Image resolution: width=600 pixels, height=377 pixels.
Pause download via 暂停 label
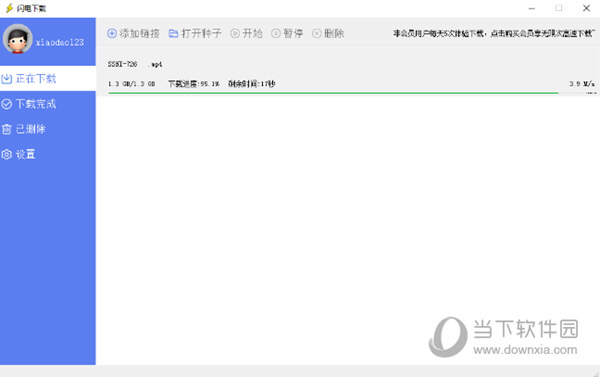293,33
